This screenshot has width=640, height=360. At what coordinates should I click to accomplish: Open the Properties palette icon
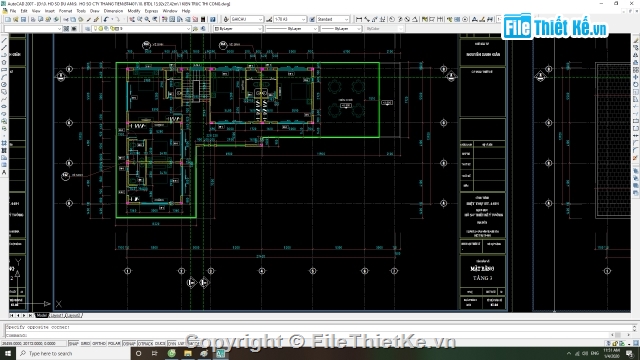164,19
